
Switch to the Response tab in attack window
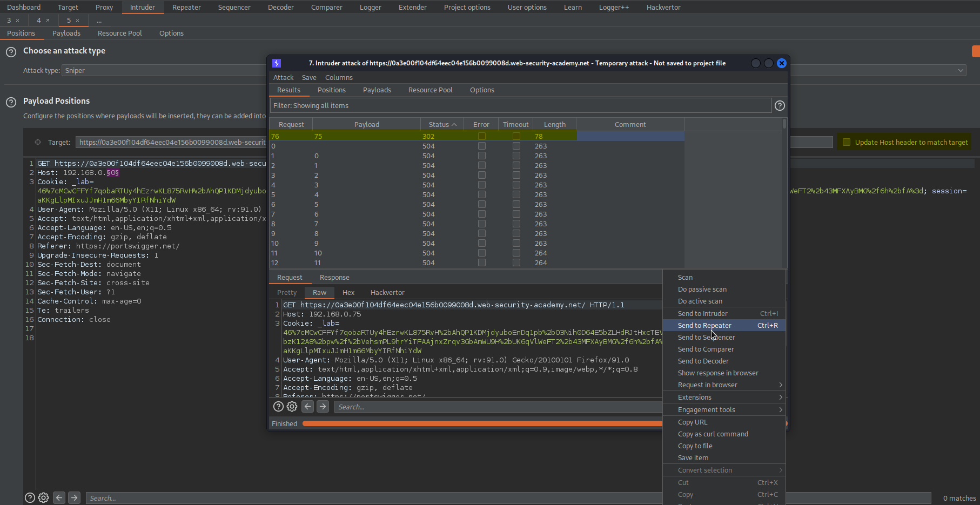click(x=334, y=278)
